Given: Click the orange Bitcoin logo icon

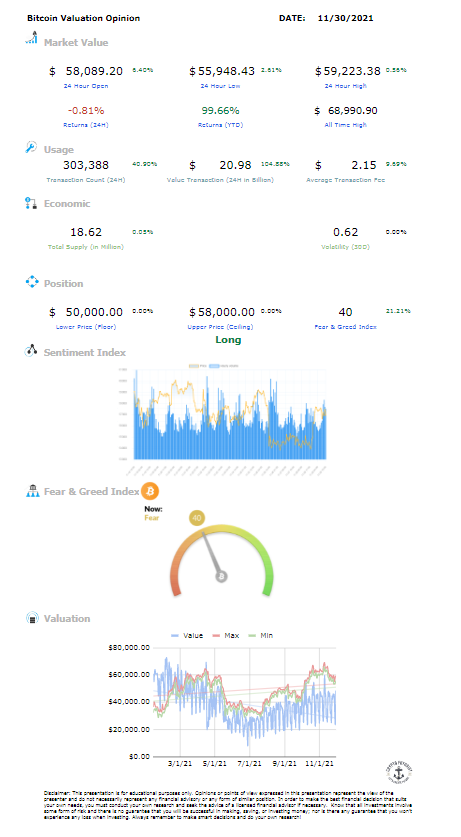Looking at the screenshot, I should pyautogui.click(x=150, y=491).
